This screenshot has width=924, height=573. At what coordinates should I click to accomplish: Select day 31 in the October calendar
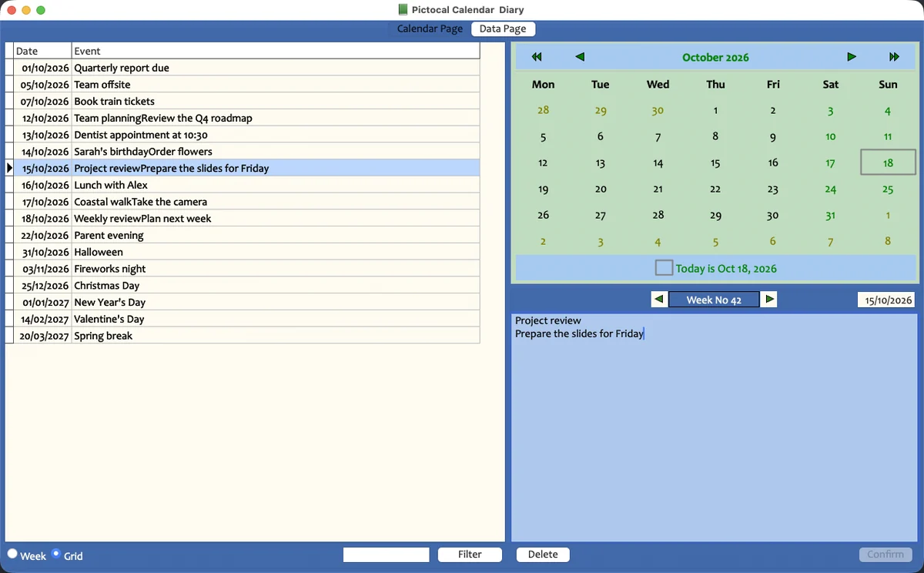pyautogui.click(x=830, y=215)
